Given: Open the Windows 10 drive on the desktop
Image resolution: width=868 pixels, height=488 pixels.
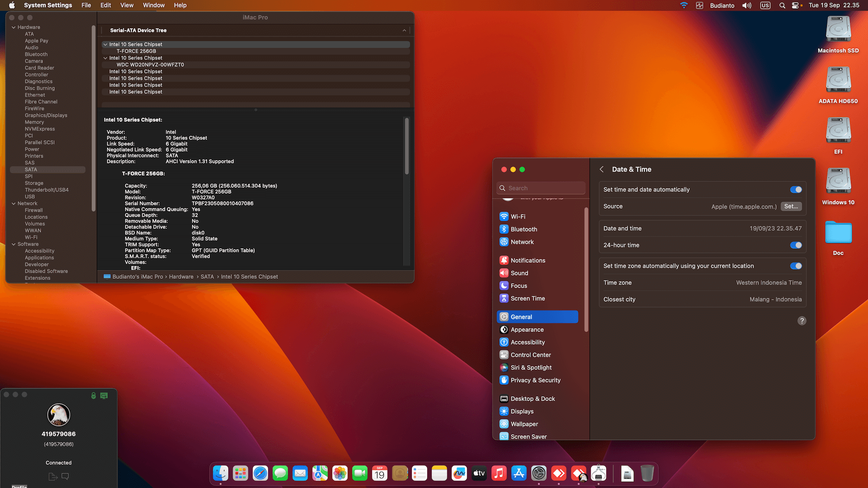Looking at the screenshot, I should click(838, 180).
